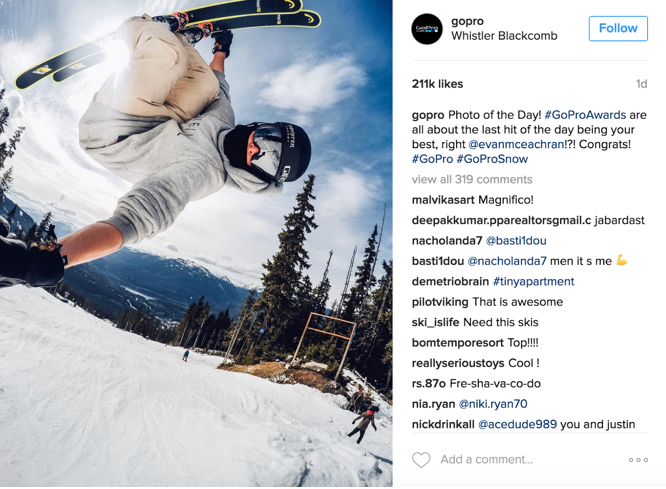Click the @niki.ryan70 mention
Image resolution: width=666 pixels, height=489 pixels.
pyautogui.click(x=493, y=404)
